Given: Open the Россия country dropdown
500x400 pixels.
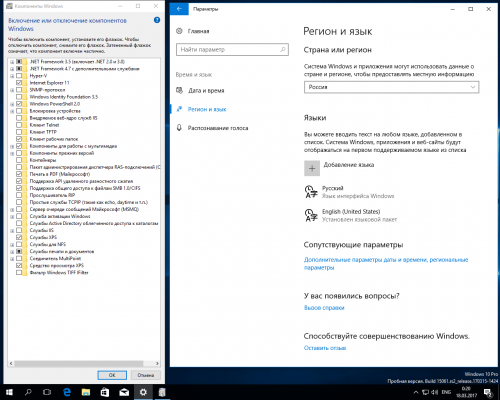Looking at the screenshot, I should (x=391, y=87).
